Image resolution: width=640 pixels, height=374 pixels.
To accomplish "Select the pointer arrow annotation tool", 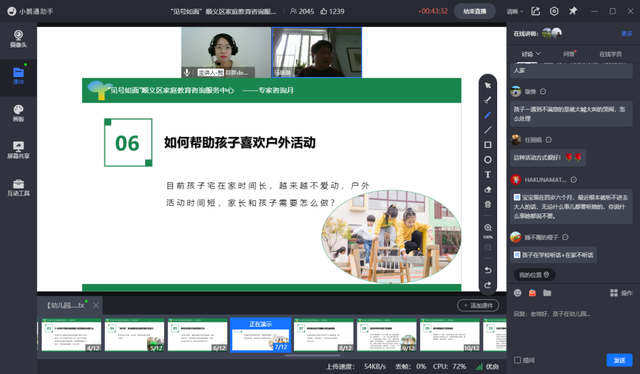I will point(488,85).
